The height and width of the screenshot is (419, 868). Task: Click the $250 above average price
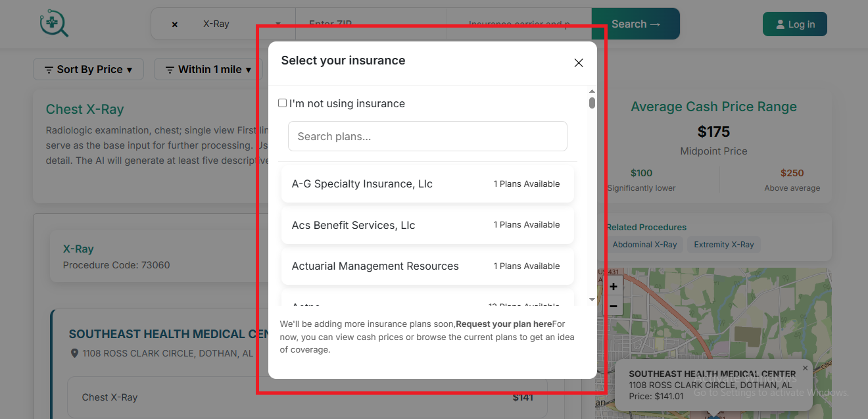point(792,173)
